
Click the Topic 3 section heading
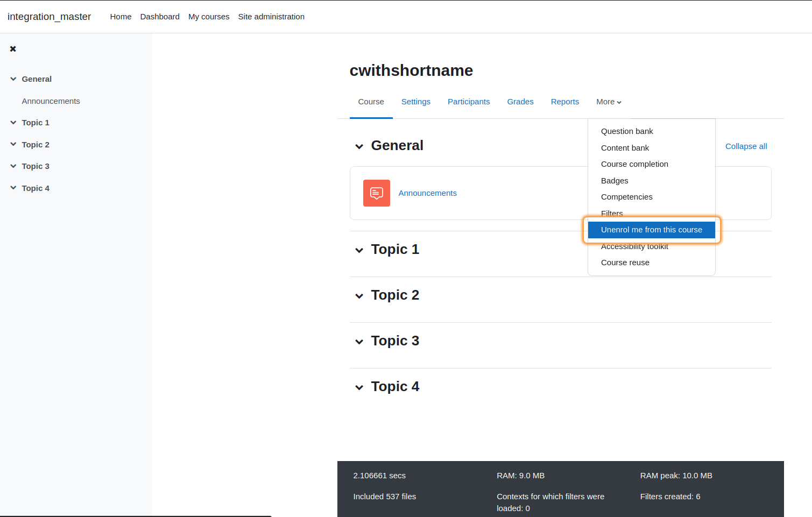[x=395, y=341]
